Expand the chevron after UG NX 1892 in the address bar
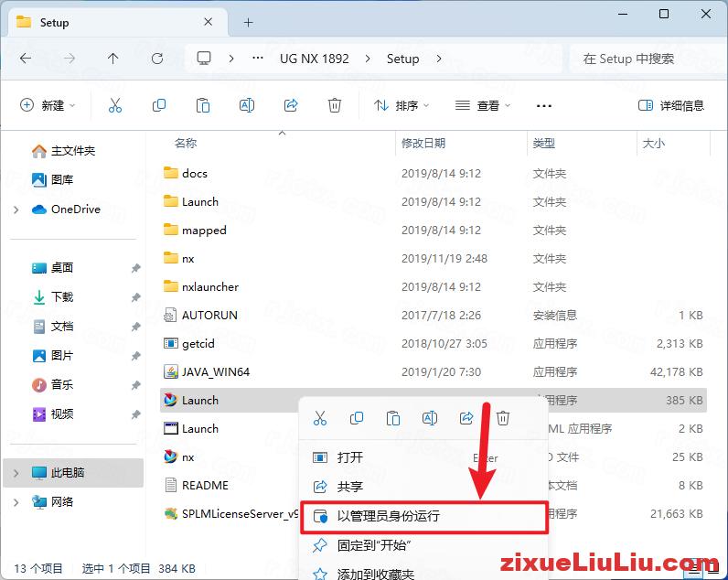 pyautogui.click(x=368, y=59)
